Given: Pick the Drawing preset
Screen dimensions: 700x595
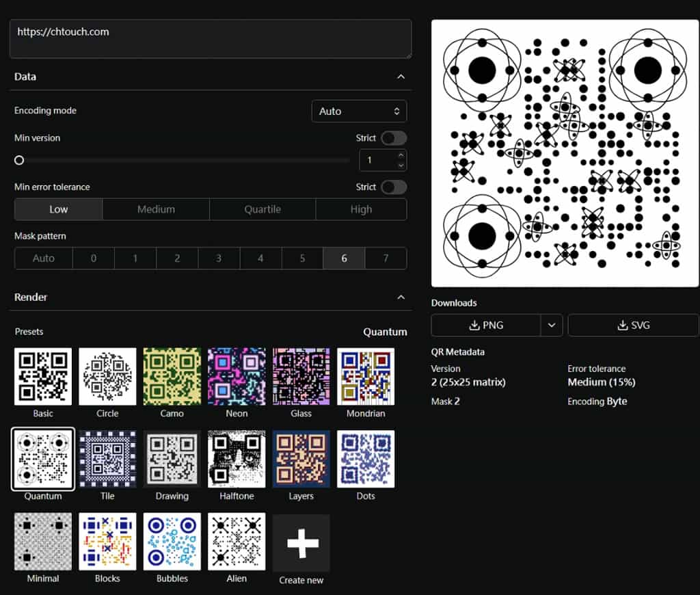Looking at the screenshot, I should [x=172, y=459].
